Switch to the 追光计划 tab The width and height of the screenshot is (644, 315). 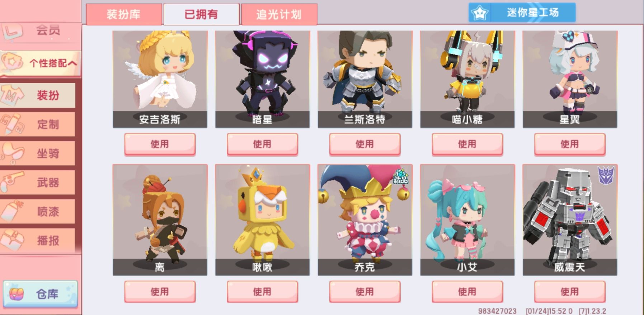point(279,14)
